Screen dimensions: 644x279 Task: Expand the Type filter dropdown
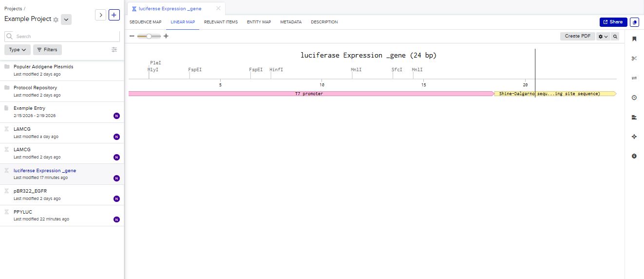point(18,50)
